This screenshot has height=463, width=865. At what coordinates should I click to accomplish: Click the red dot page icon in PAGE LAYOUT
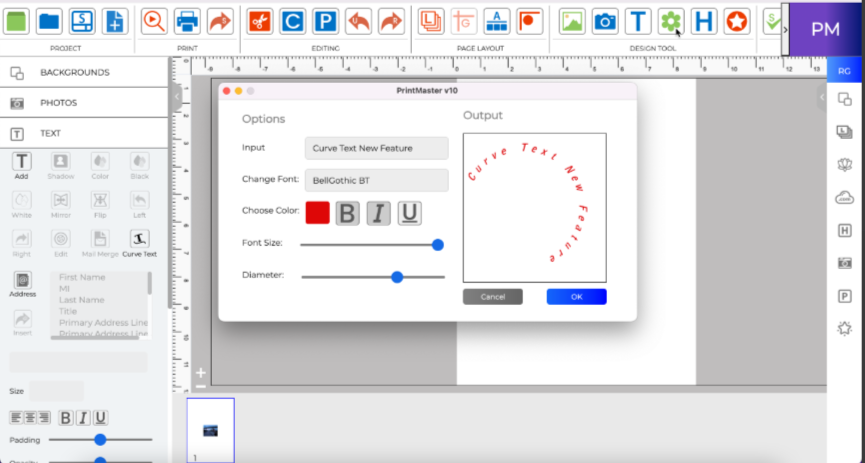[530, 22]
